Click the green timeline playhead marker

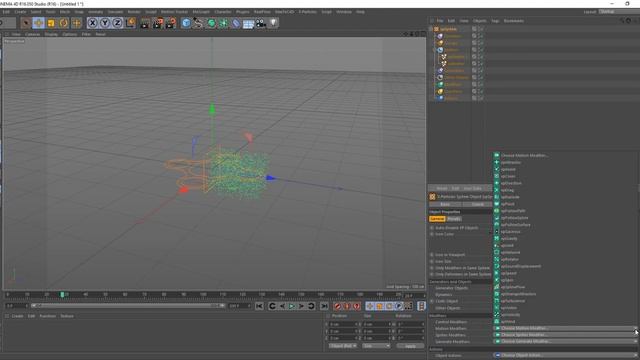pyautogui.click(x=62, y=294)
